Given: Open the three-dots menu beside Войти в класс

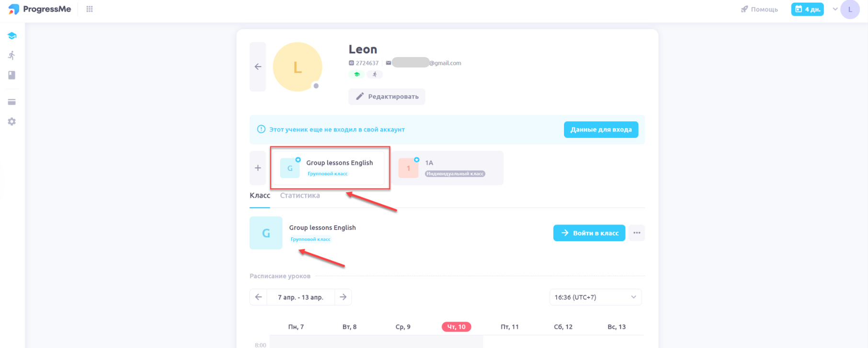Looking at the screenshot, I should click(637, 233).
